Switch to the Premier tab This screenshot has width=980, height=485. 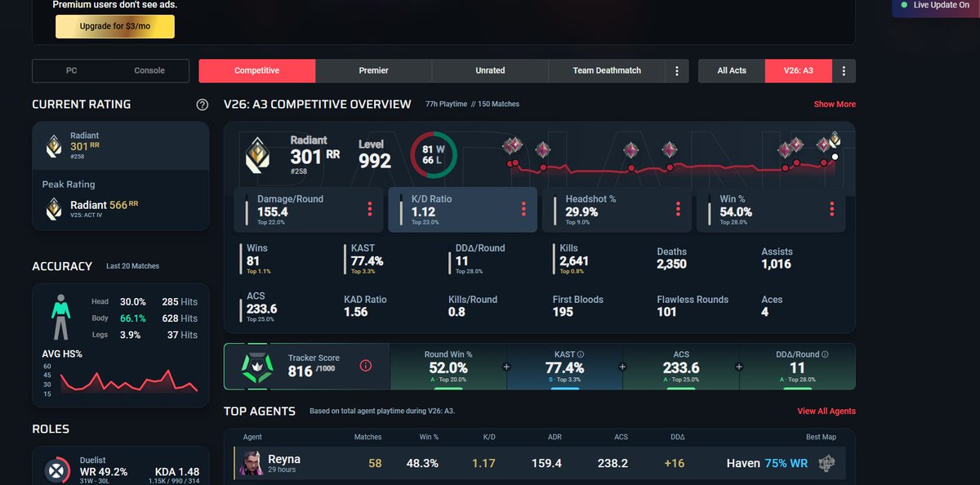click(x=374, y=71)
